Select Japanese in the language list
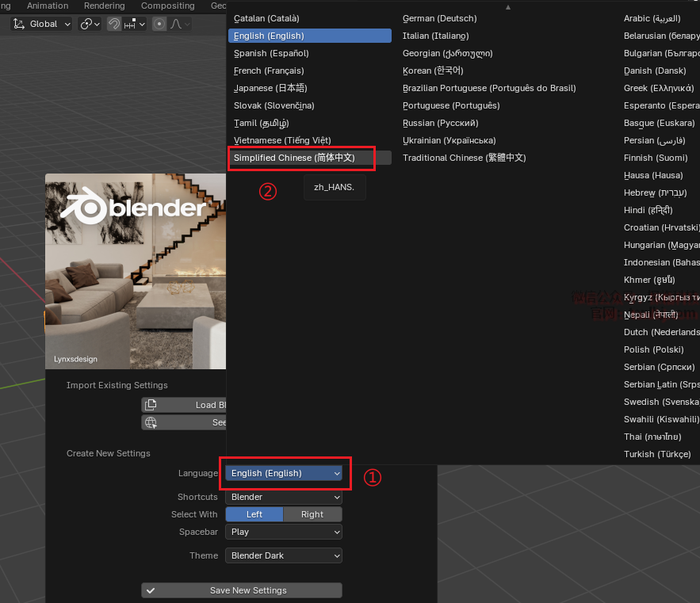Image resolution: width=700 pixels, height=603 pixels. click(270, 88)
